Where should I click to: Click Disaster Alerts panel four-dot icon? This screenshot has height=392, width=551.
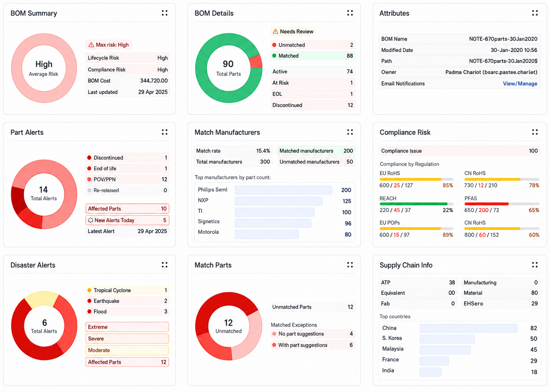[x=165, y=265]
